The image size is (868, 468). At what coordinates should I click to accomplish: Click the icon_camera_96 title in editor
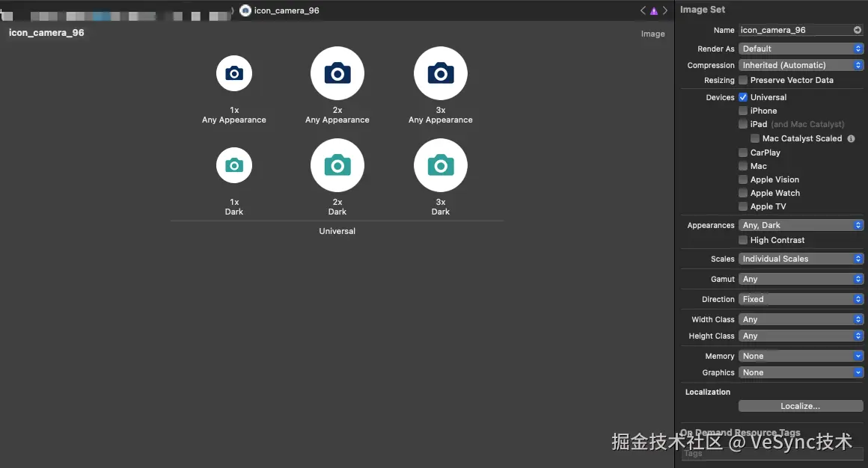coord(46,33)
